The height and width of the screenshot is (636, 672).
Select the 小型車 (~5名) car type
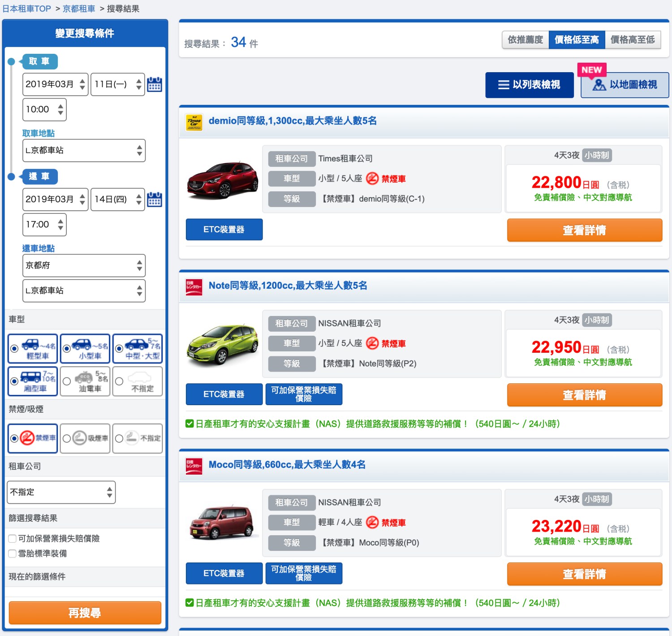(85, 348)
